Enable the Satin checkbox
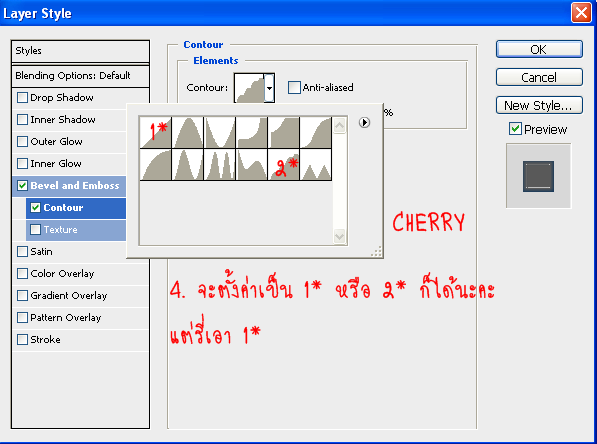 [x=22, y=252]
